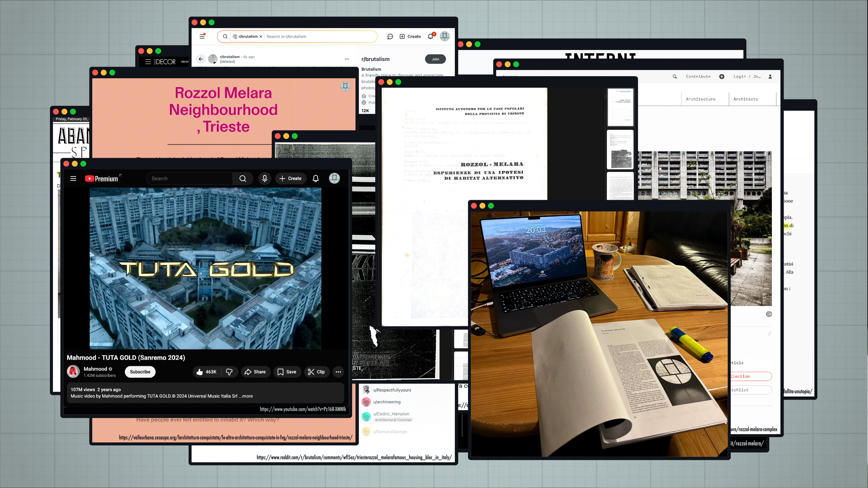
Task: Click the Contribute plus icon
Action: (722, 76)
